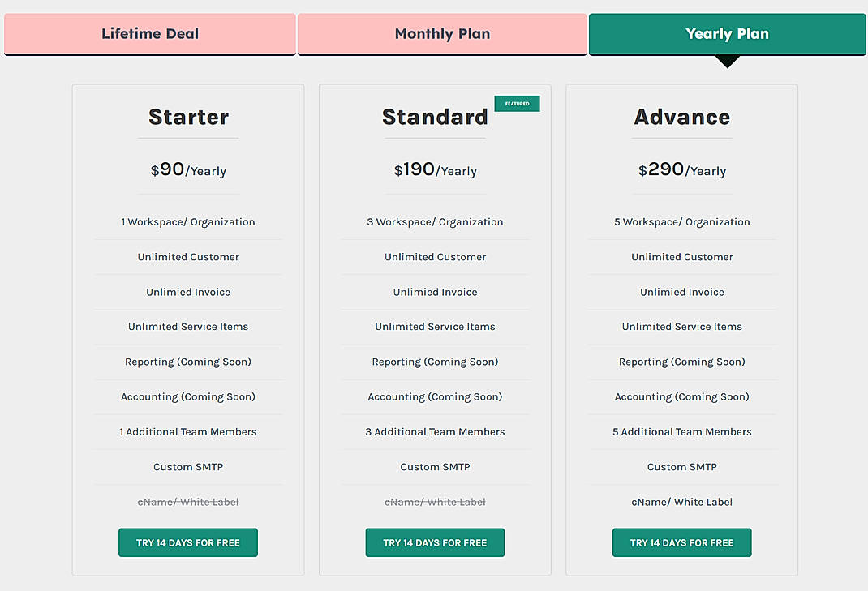
Task: Switch to the Lifetime Deal tab
Action: (149, 34)
